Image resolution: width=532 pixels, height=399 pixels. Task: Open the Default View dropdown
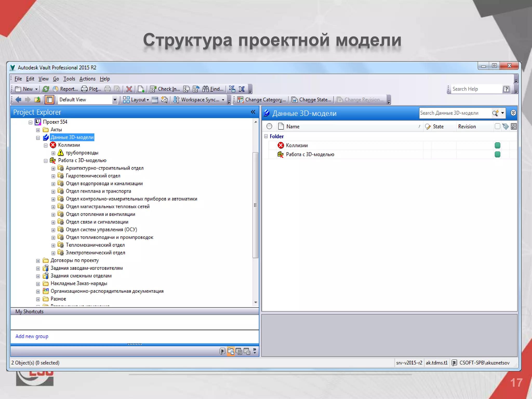point(115,99)
